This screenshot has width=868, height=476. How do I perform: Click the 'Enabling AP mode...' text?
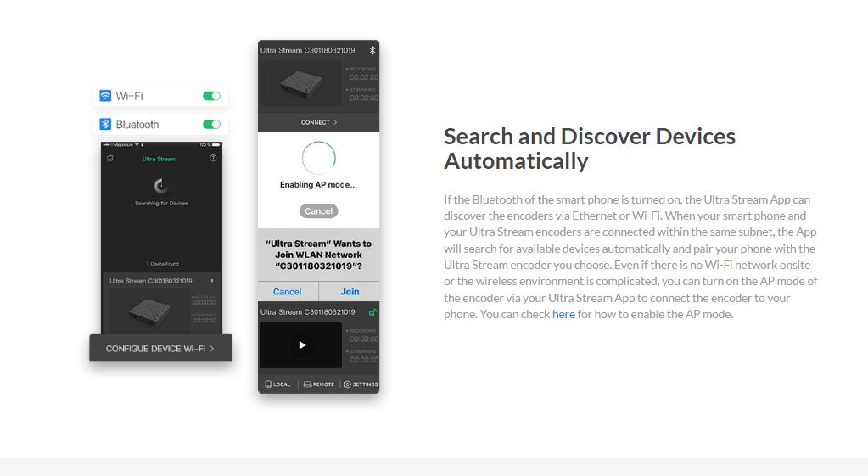(x=318, y=185)
